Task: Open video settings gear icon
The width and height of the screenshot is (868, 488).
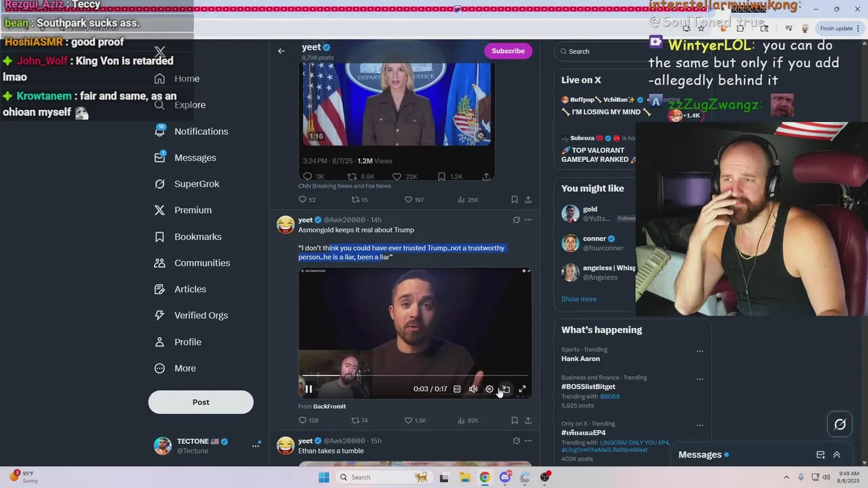Action: pos(490,389)
